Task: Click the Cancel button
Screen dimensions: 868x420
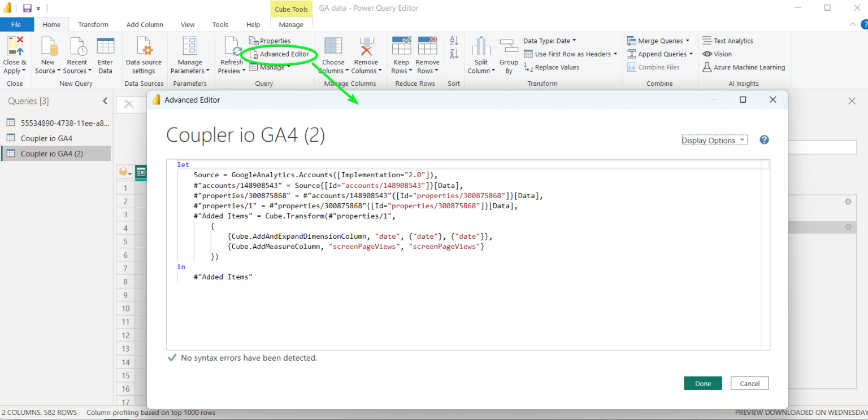Action: (x=749, y=383)
